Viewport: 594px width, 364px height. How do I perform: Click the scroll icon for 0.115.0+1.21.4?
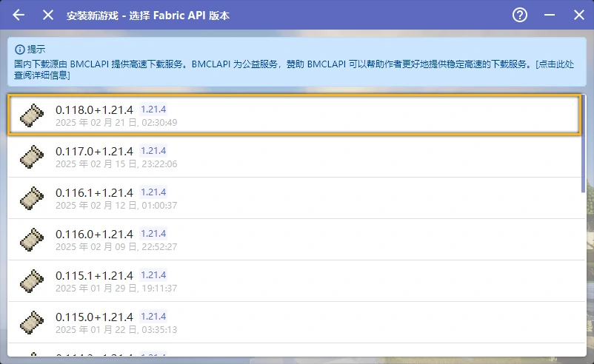(x=32, y=323)
